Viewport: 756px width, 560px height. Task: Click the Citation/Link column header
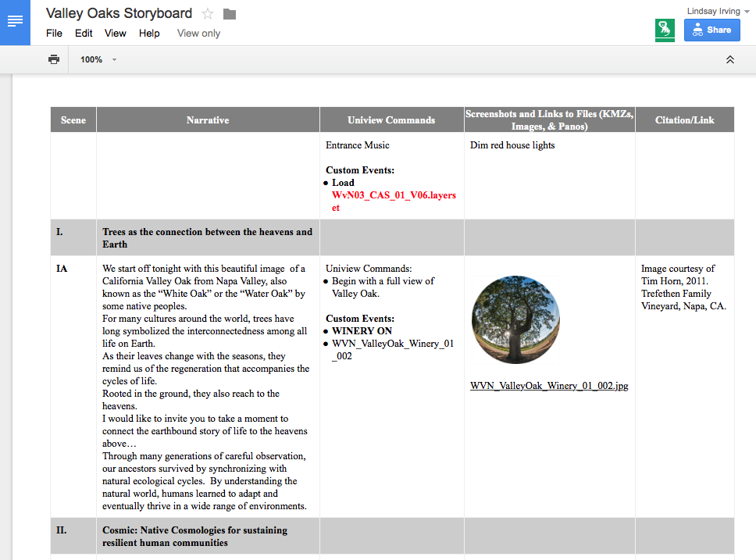[x=685, y=119]
